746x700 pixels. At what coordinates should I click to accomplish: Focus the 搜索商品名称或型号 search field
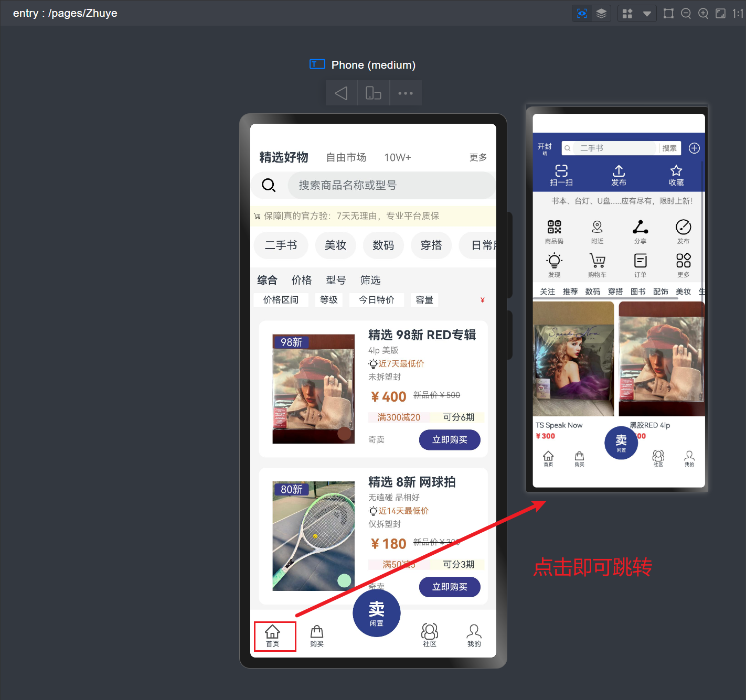coord(391,185)
